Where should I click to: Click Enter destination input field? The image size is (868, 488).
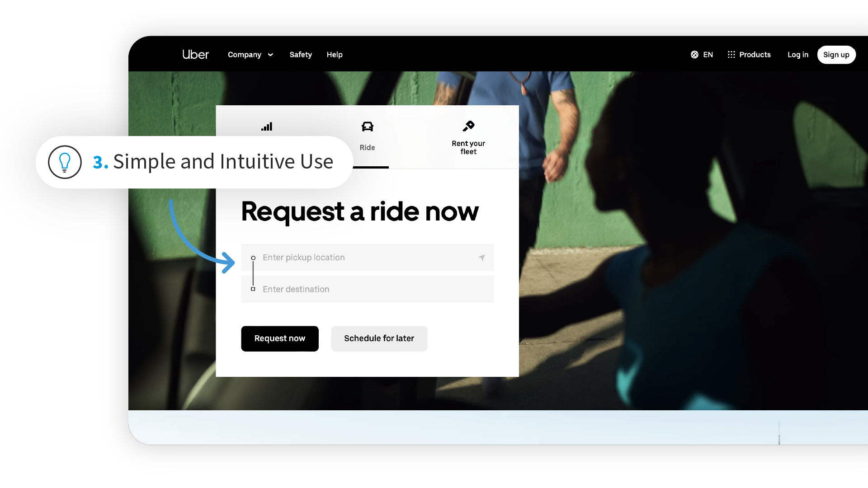click(367, 289)
